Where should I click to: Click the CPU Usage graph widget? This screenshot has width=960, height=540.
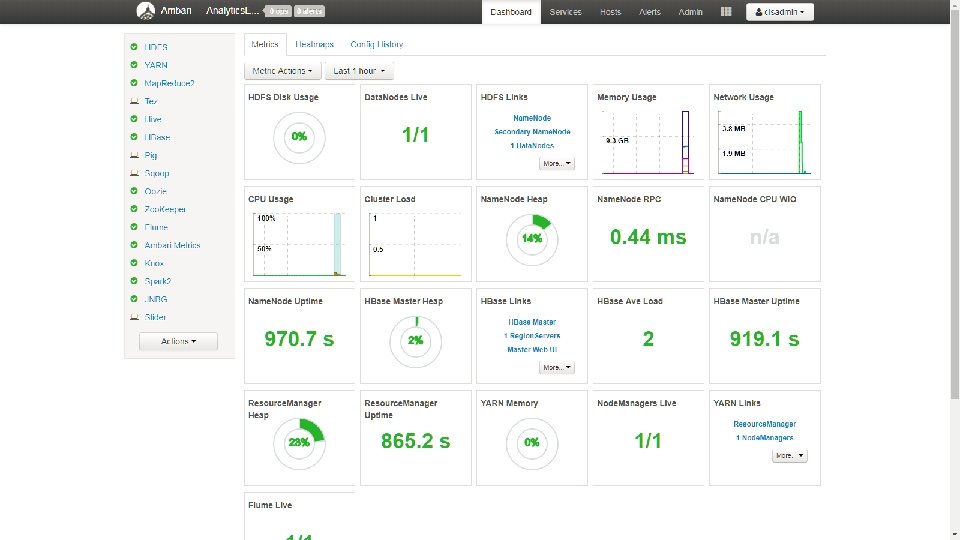click(x=299, y=234)
